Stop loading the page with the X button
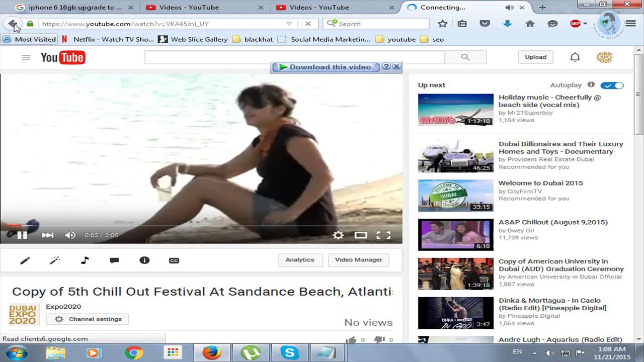 (308, 24)
